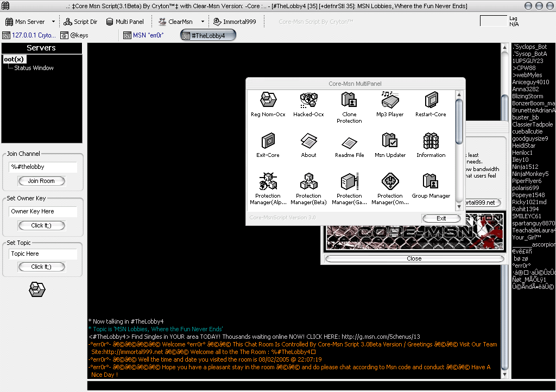Open Script Dir from the toolbar

tap(80, 22)
